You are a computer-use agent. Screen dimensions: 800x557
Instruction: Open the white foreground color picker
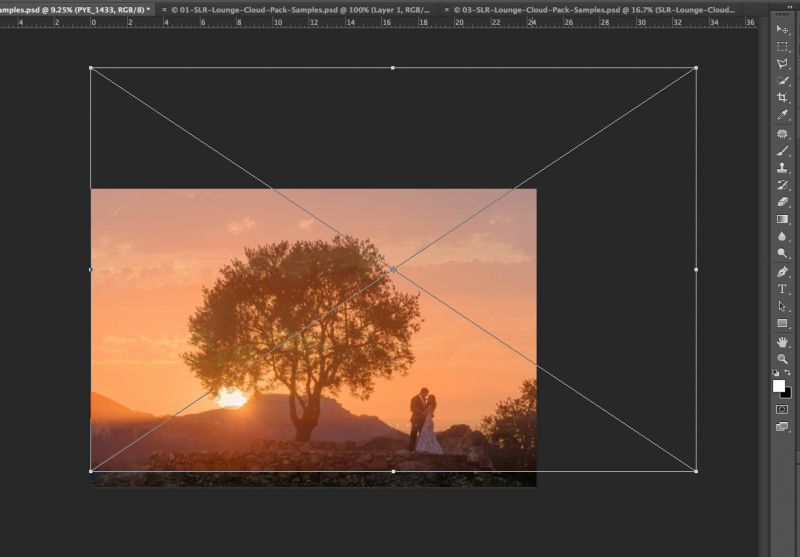(x=778, y=386)
